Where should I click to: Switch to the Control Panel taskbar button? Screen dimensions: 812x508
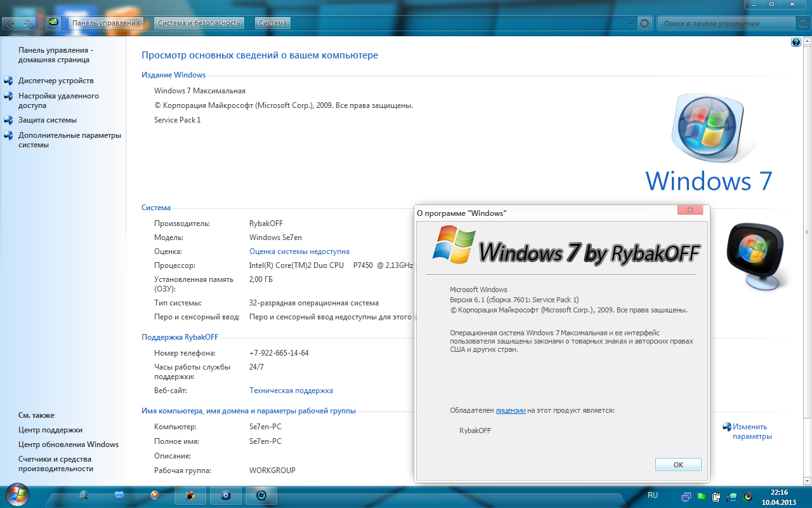click(261, 495)
